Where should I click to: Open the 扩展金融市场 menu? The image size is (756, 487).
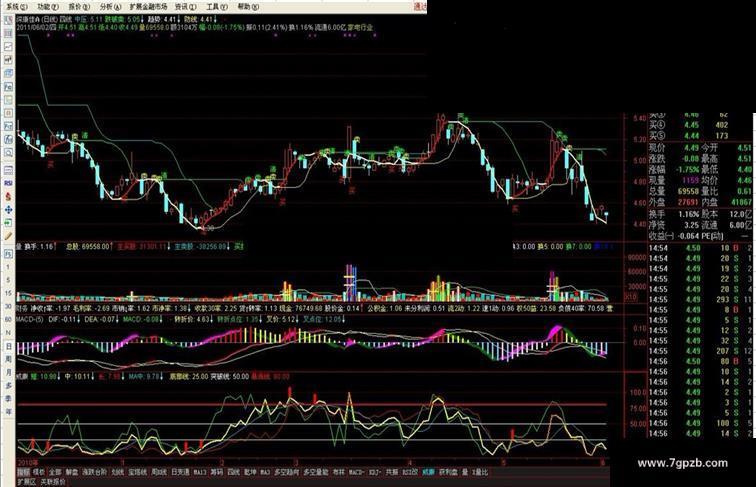[148, 7]
